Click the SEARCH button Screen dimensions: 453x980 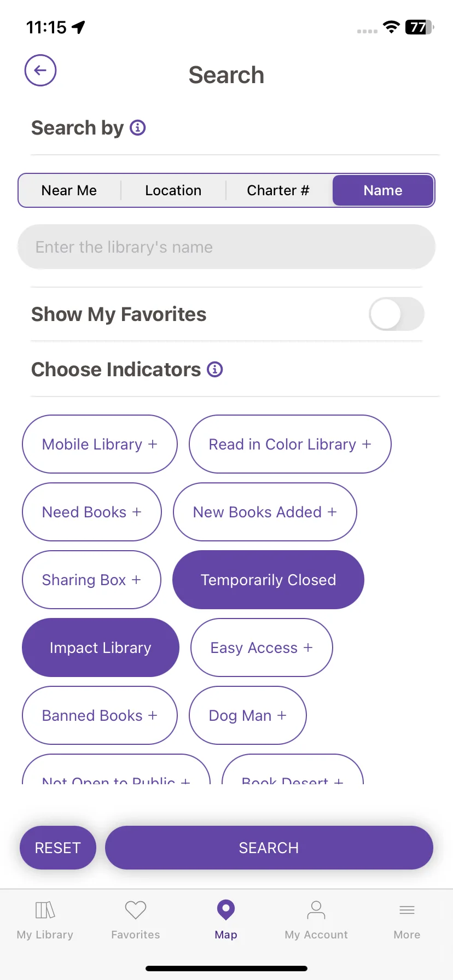tap(269, 848)
